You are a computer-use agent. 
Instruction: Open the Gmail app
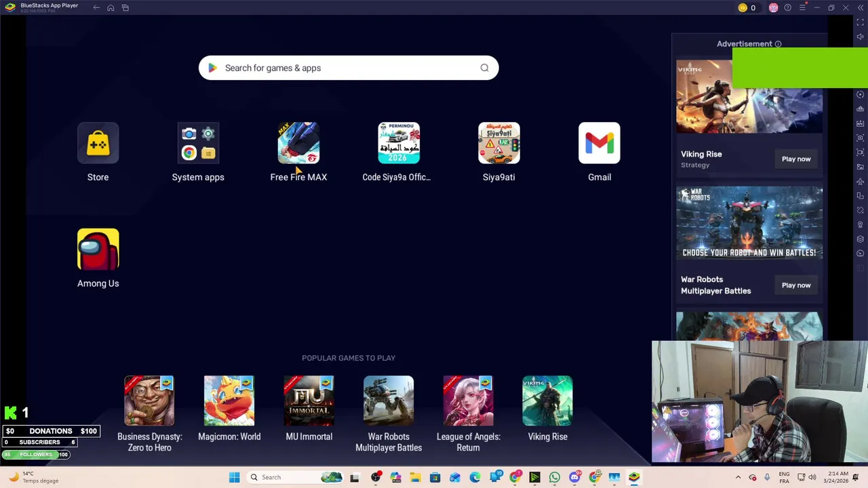(599, 144)
